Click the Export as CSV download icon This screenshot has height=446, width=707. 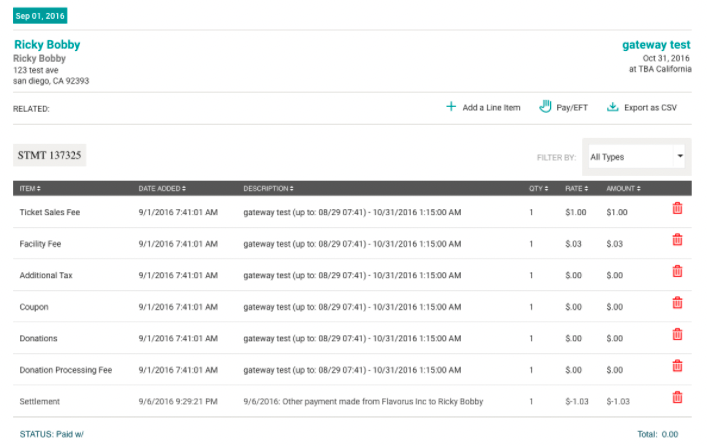click(612, 107)
